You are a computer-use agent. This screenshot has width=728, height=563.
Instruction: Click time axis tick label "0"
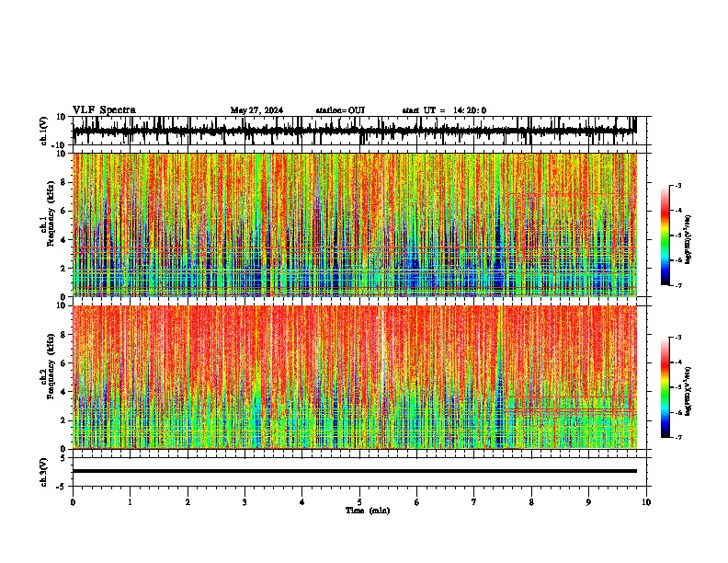pyautogui.click(x=73, y=502)
